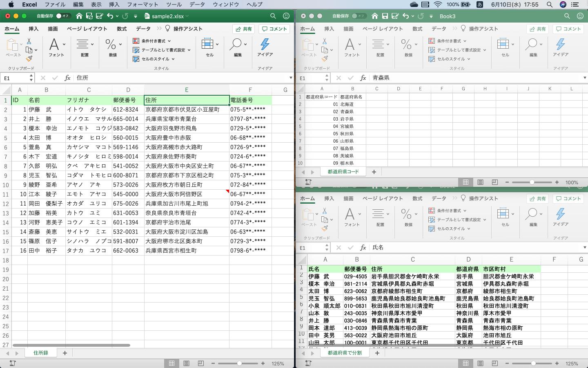The image size is (588, 368).
Task: Open undo history arrow in sample2.xlsx
Action: (x=117, y=16)
